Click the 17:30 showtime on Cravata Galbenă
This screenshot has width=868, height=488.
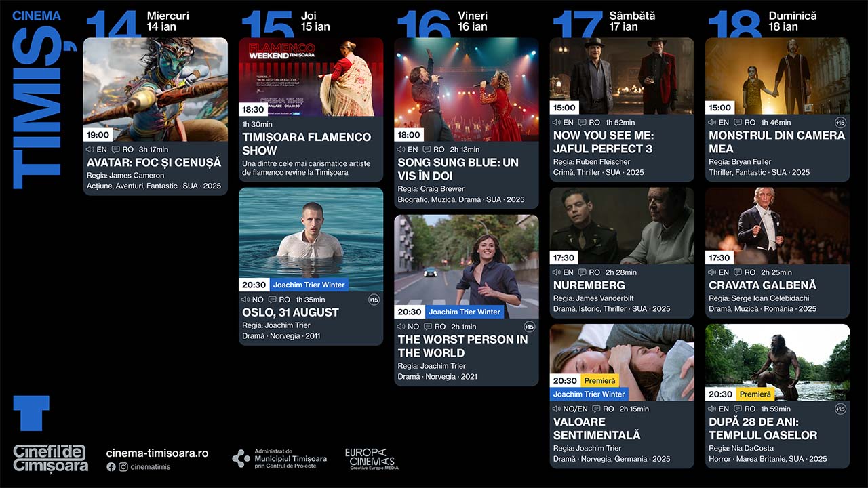click(x=719, y=258)
